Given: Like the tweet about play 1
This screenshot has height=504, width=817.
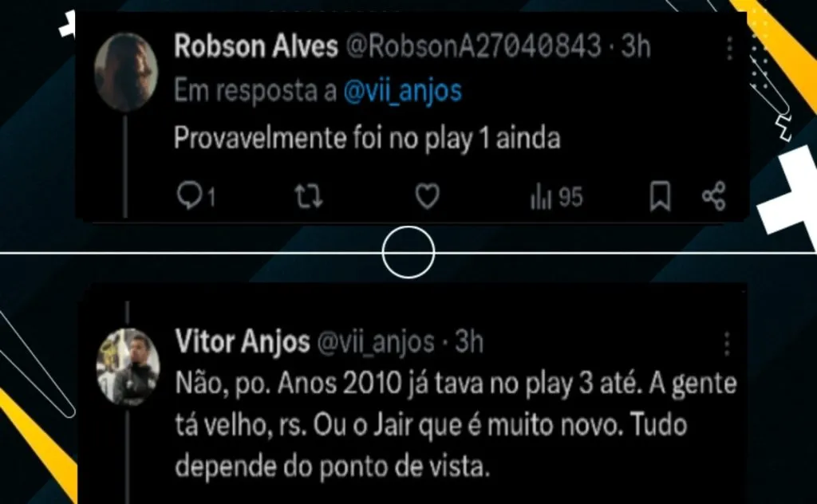Looking at the screenshot, I should 428,197.
